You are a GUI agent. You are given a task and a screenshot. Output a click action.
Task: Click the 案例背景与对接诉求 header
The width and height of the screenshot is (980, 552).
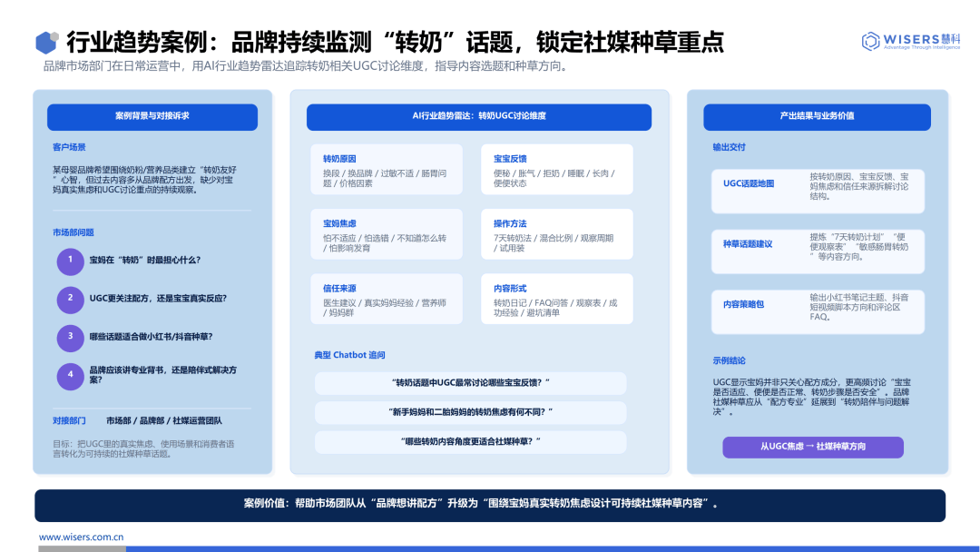(x=152, y=117)
